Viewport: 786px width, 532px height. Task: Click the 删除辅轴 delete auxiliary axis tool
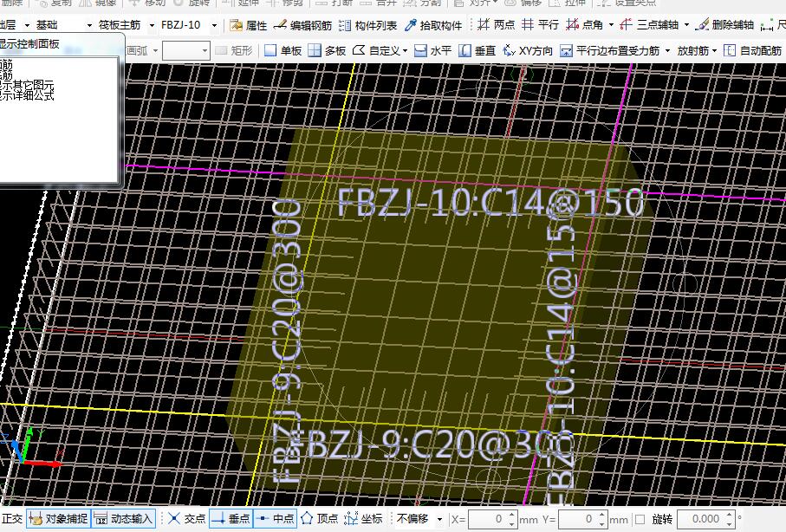point(724,24)
